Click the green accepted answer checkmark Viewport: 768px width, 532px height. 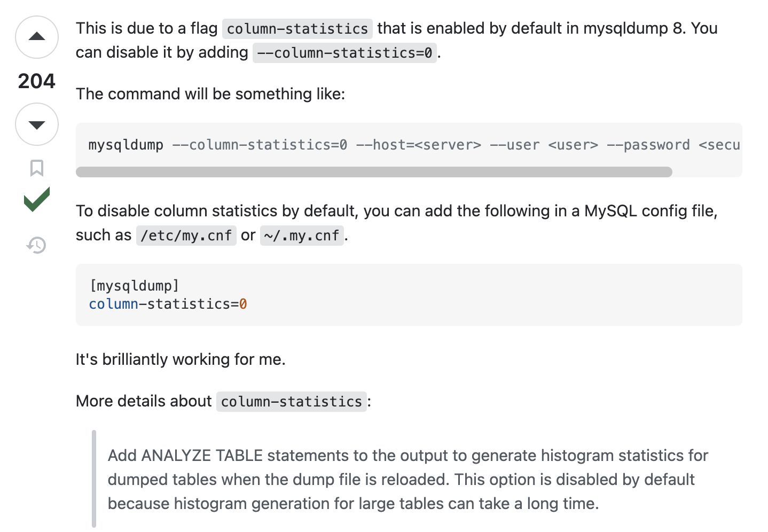coord(37,199)
